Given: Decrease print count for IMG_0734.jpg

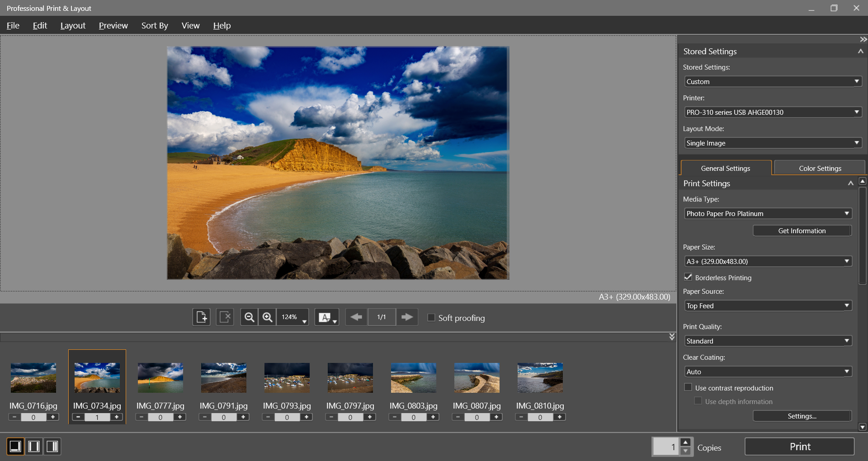Looking at the screenshot, I should [78, 417].
